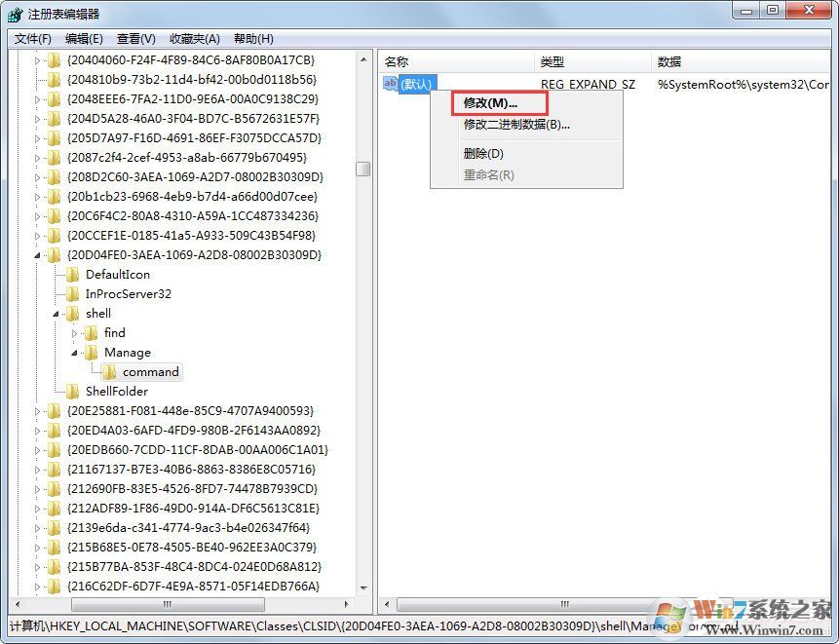The height and width of the screenshot is (644, 839).
Task: Expand the {20E25881-F081-448e-85C9-4707A9A94005D3} key
Action: pyautogui.click(x=39, y=410)
